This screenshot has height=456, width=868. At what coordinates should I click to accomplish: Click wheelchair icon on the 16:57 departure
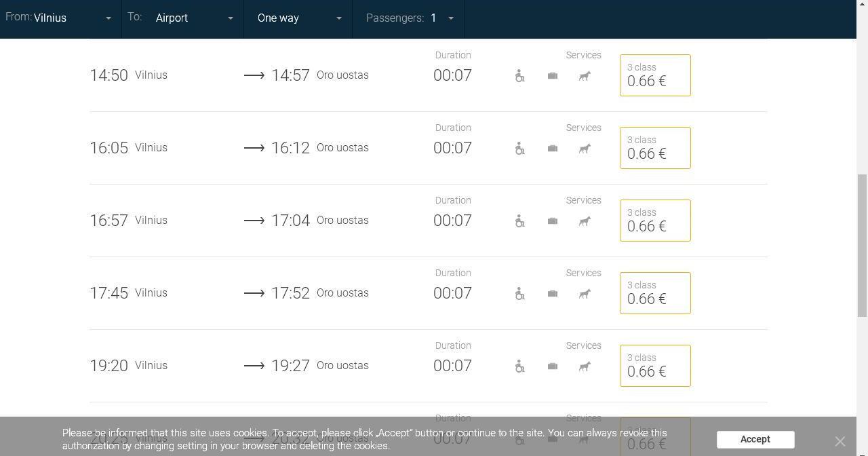[519, 221]
